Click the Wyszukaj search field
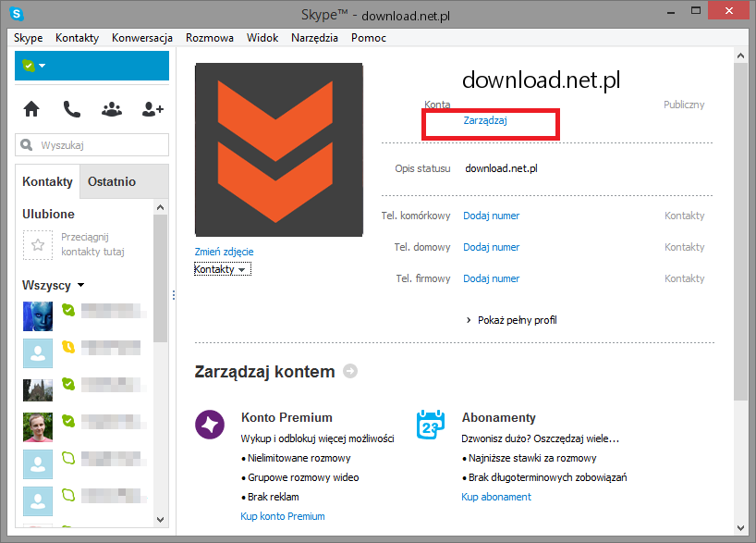 click(x=91, y=145)
